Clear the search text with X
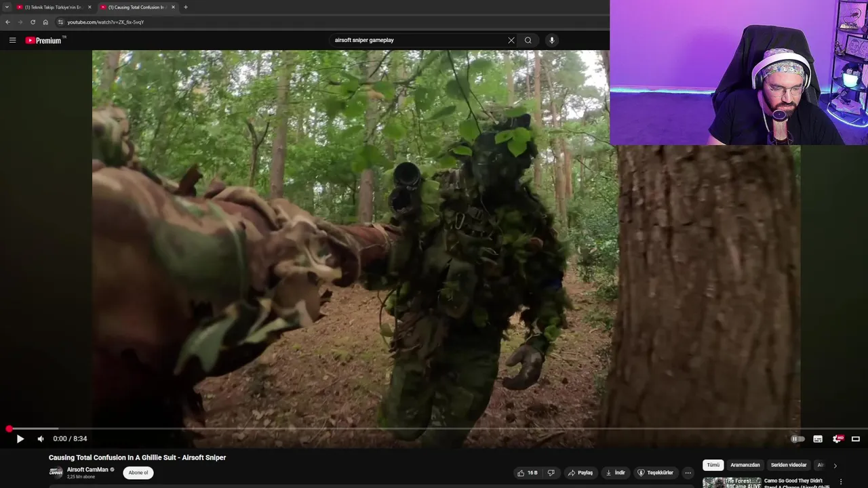868x488 pixels. pyautogui.click(x=511, y=40)
